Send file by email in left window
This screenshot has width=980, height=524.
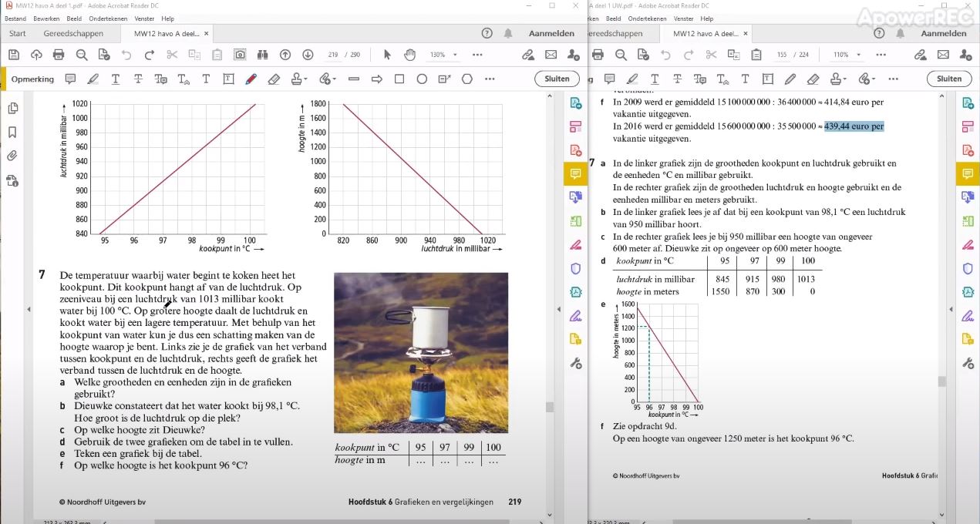(x=551, y=55)
